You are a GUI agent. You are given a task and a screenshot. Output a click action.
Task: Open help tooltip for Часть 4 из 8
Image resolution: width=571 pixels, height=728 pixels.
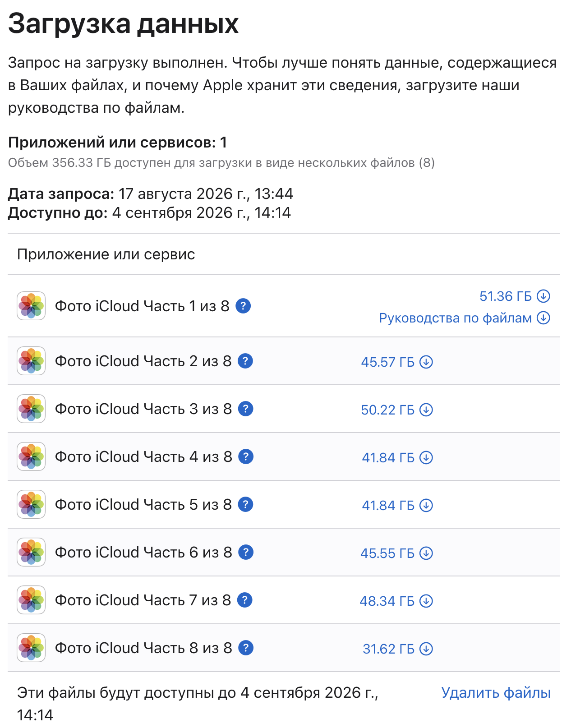coord(246,456)
